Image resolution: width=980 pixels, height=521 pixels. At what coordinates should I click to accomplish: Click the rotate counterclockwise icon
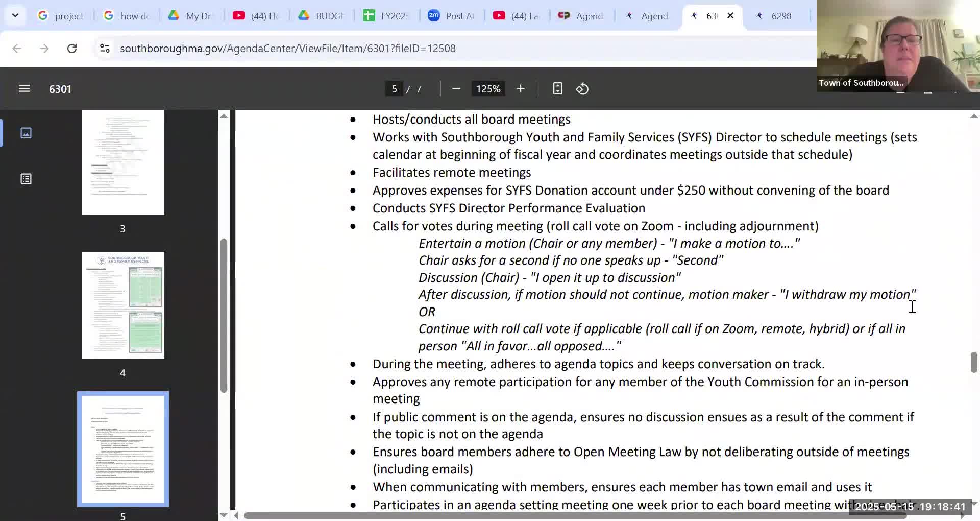coord(582,89)
